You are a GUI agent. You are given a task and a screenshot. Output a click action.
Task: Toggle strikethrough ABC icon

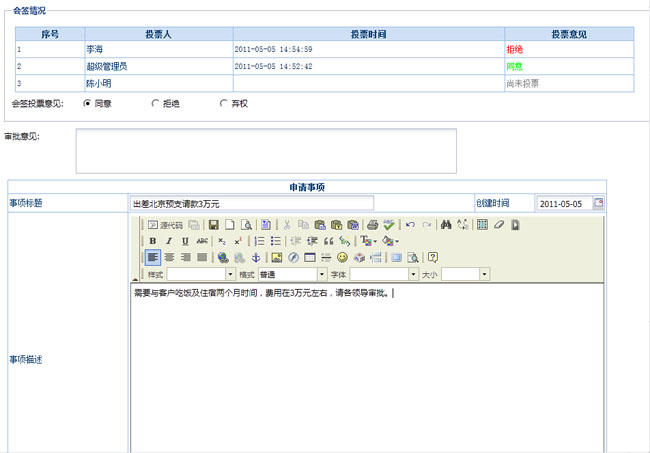(x=202, y=241)
